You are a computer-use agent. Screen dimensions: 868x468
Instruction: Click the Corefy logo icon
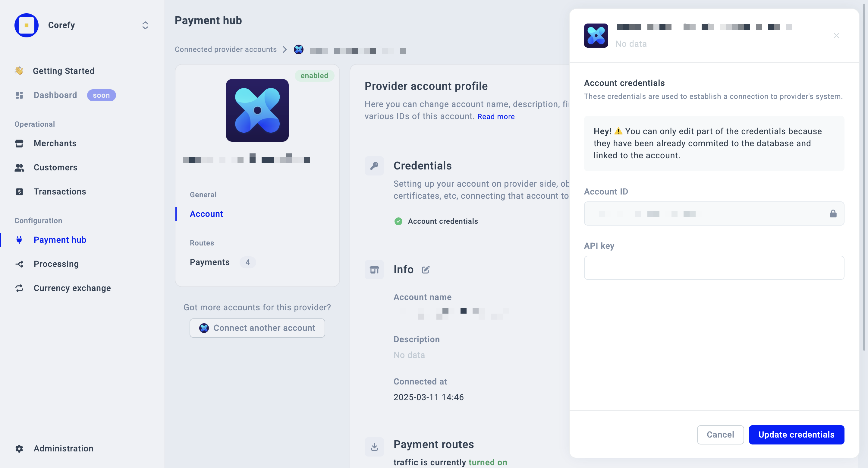[26, 25]
